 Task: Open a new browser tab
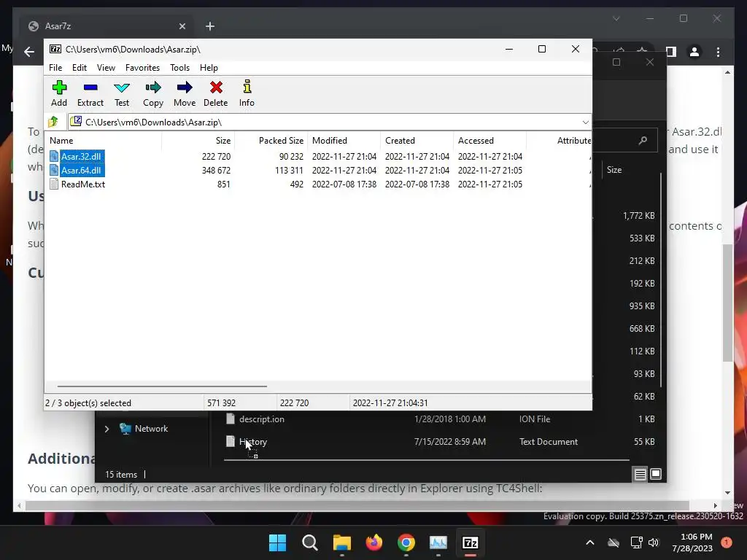click(x=210, y=26)
